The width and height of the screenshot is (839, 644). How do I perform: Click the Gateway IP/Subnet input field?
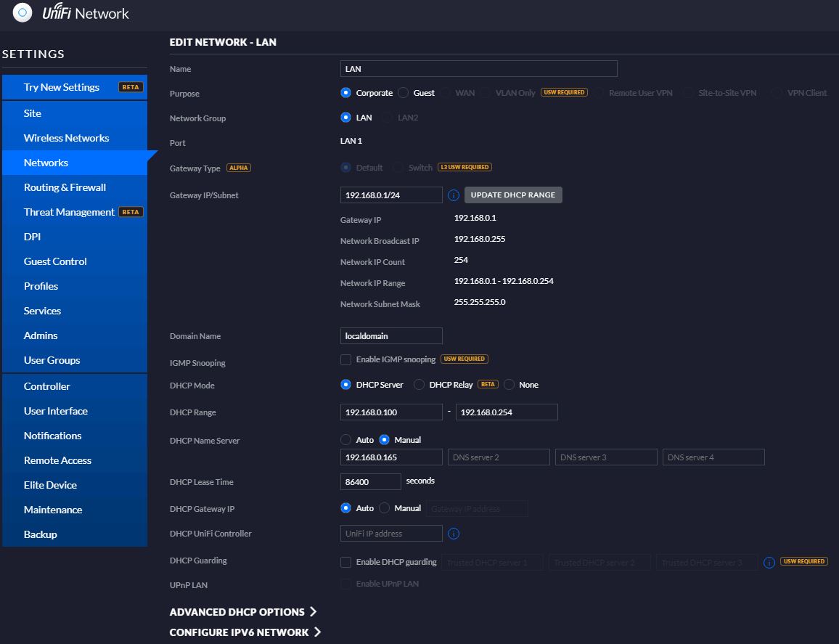point(391,195)
